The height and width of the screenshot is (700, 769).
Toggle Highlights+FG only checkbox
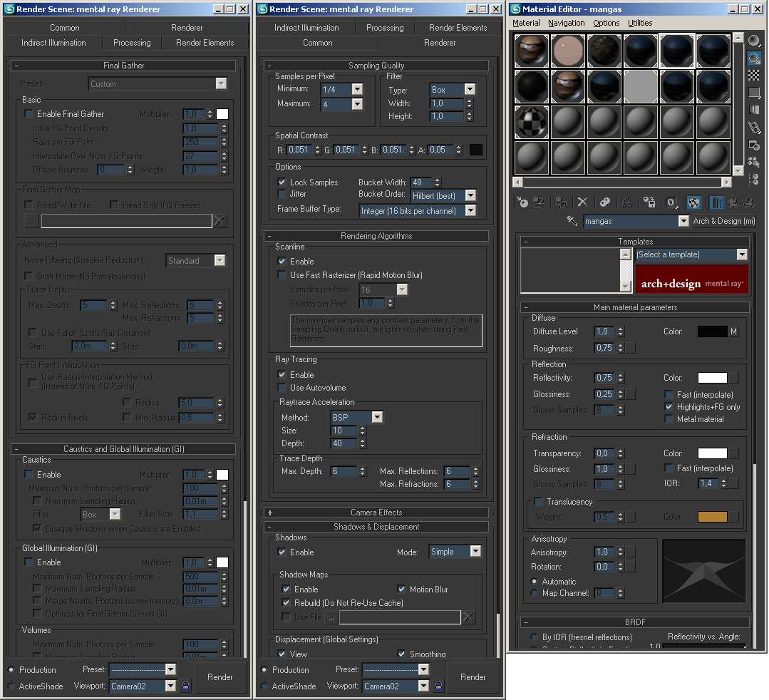pos(669,406)
